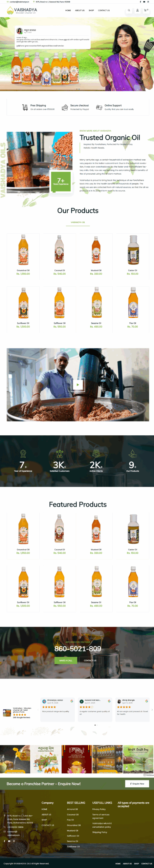154x868 pixels.
Task: Open the World Earth Day Instagram post
Action: (x=138, y=759)
